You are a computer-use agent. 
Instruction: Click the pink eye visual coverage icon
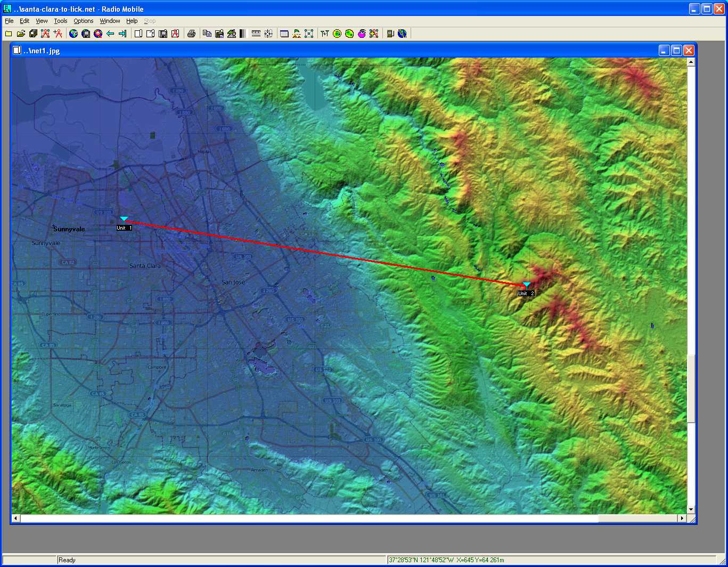point(362,34)
